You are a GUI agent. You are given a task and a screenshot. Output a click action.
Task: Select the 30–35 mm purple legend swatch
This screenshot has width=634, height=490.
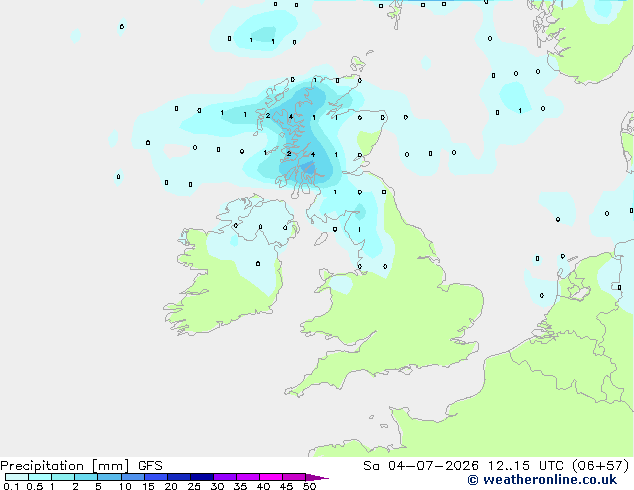pyautogui.click(x=225, y=477)
